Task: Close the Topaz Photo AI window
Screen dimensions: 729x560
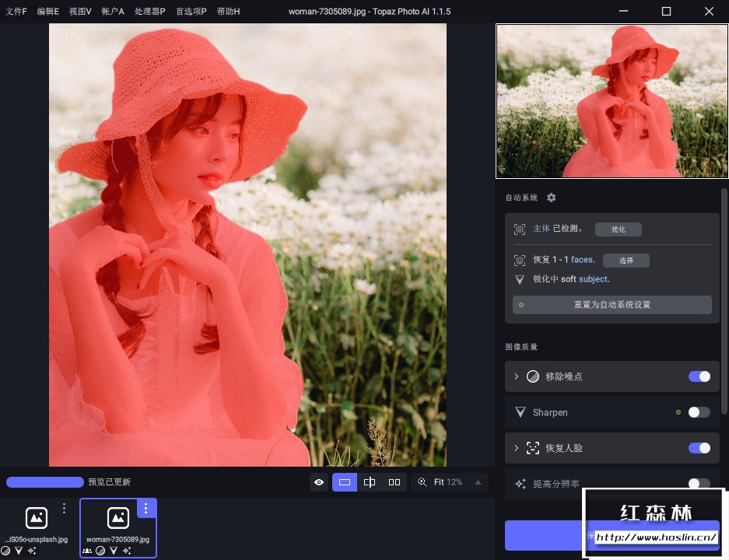Action: point(709,11)
